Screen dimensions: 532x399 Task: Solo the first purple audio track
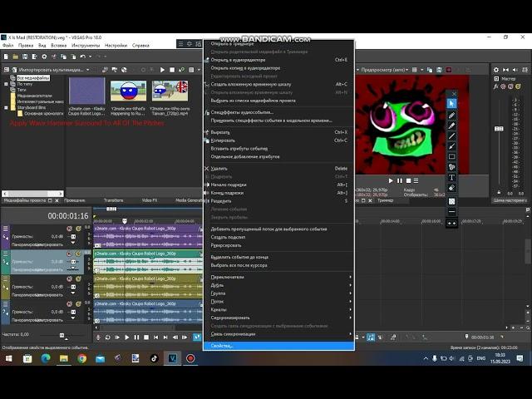(x=78, y=229)
